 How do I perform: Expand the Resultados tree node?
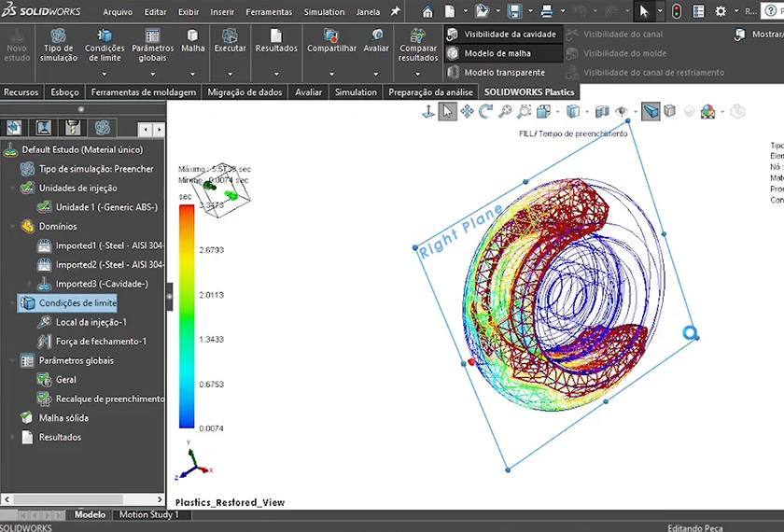[x=12, y=437]
